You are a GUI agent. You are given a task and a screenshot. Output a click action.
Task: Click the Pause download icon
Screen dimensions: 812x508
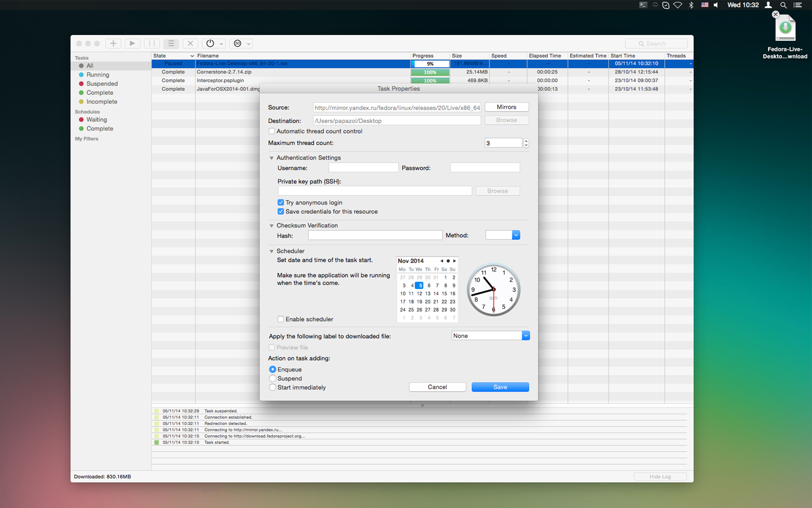click(151, 43)
